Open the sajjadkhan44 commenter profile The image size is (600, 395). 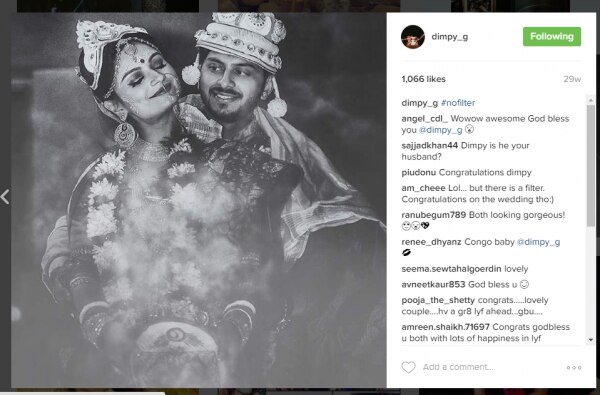tap(430, 145)
